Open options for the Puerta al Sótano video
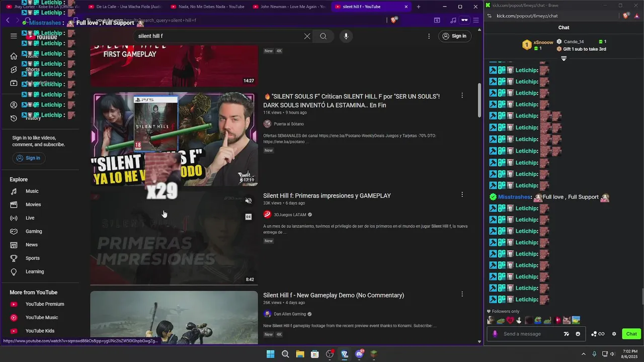This screenshot has width=644, height=362. point(462,96)
